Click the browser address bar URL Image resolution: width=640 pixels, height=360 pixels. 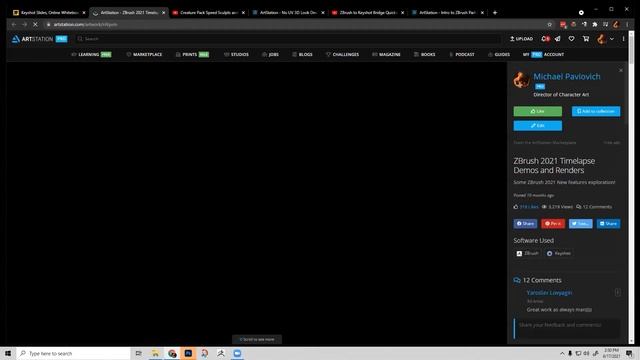click(85, 24)
